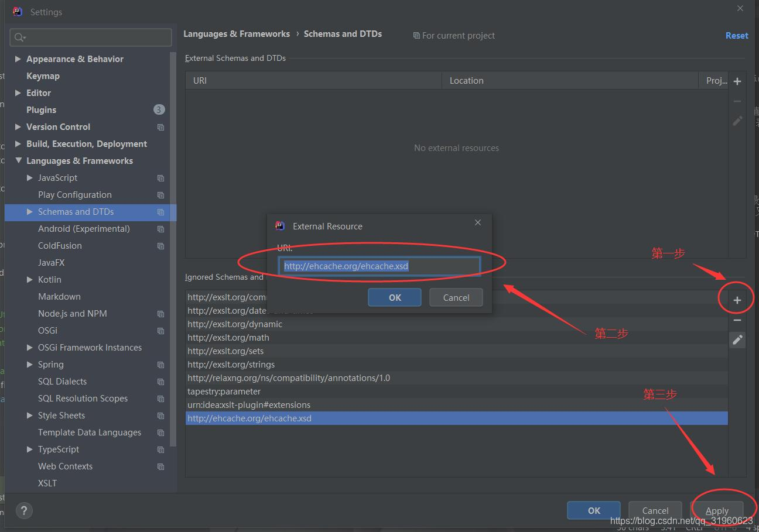Select tapestry:parameter in ignored list

coord(457,392)
